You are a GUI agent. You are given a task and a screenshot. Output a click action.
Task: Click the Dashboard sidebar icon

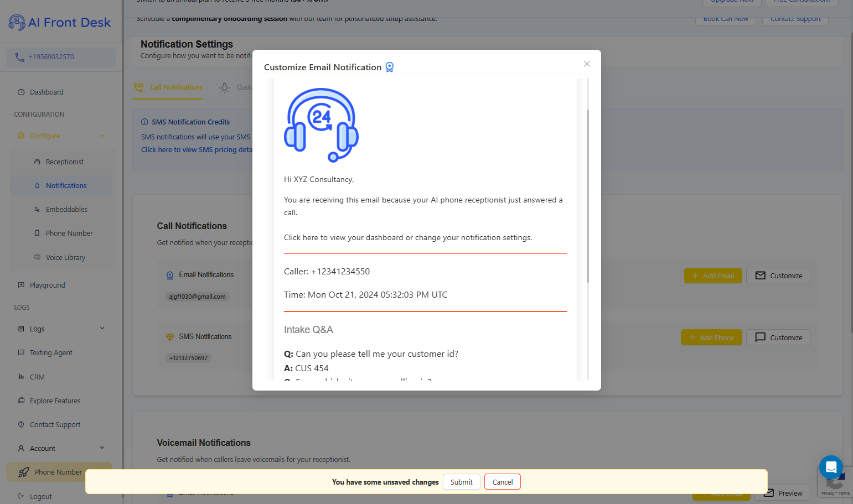coord(21,92)
